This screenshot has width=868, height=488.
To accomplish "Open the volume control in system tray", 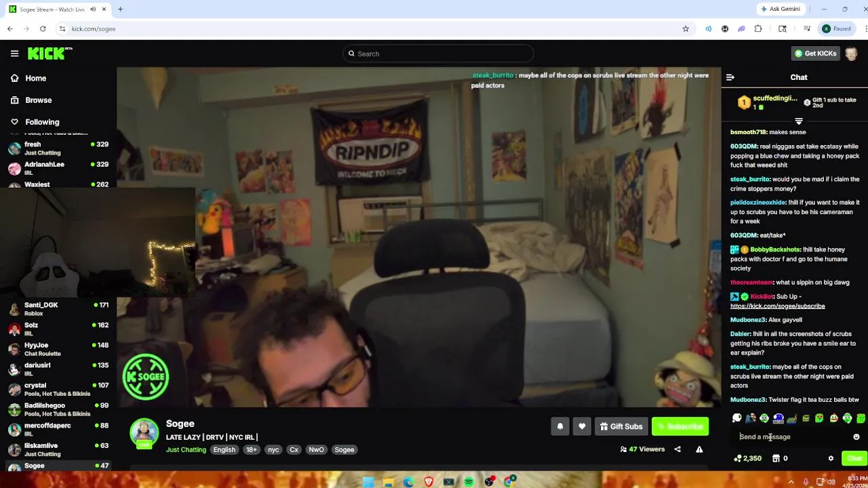I will pos(831,482).
